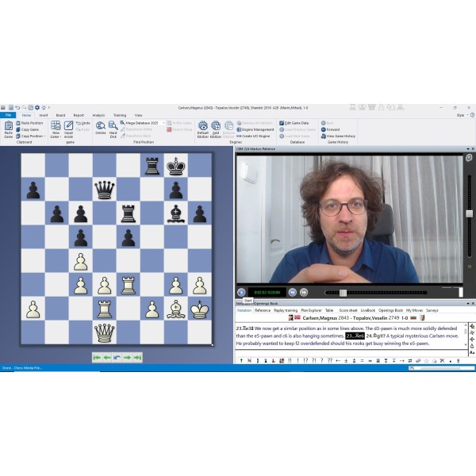Screen dimensions: 476x476
Task: Click the '=' equal position symbol
Action: (x=362, y=361)
